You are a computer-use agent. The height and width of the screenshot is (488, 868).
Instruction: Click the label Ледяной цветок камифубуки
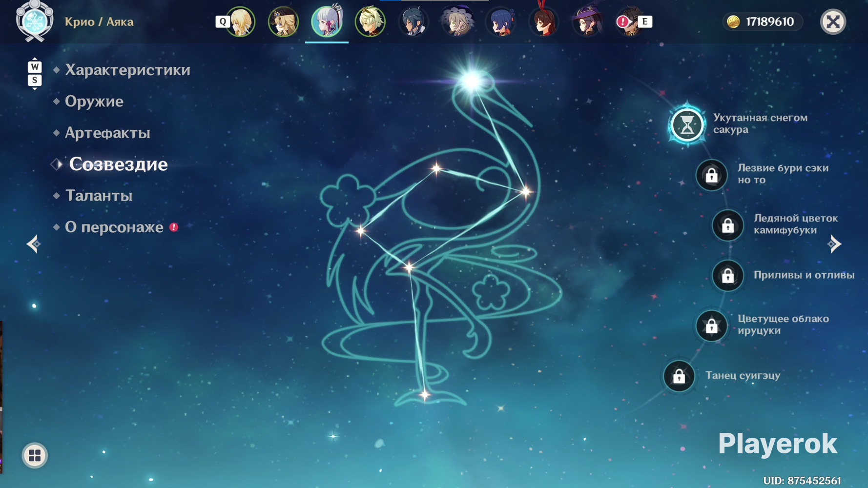[796, 224]
